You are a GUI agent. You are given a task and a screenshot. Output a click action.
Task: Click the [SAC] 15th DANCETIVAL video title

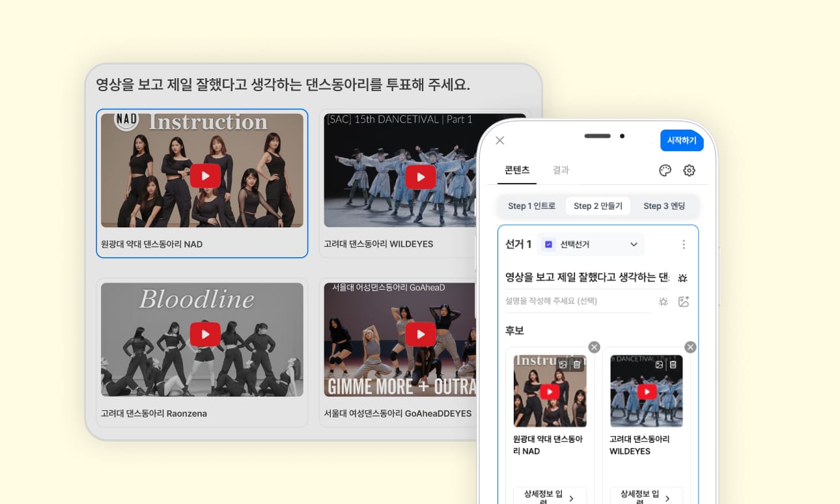[399, 119]
